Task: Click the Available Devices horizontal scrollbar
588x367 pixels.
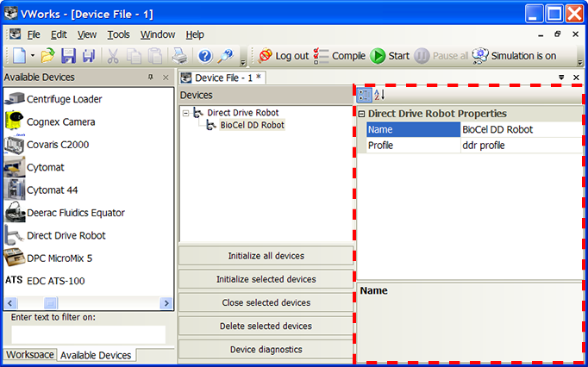Action: (86, 303)
